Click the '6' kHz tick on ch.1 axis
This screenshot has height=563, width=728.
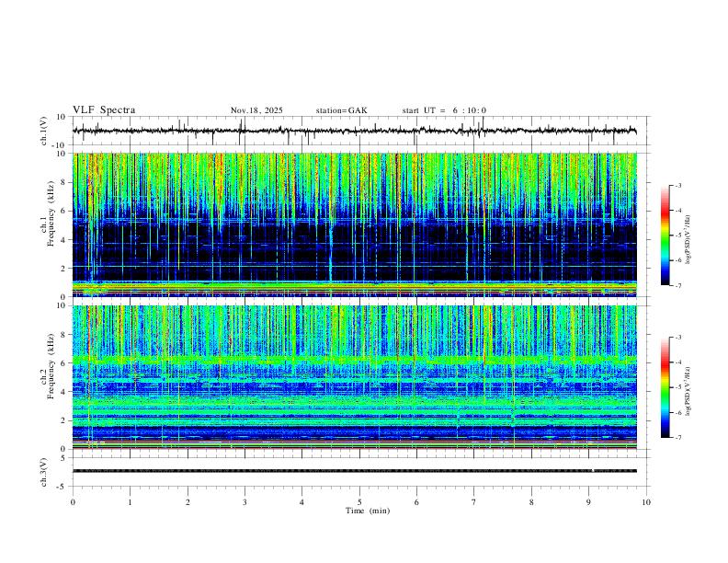(63, 211)
